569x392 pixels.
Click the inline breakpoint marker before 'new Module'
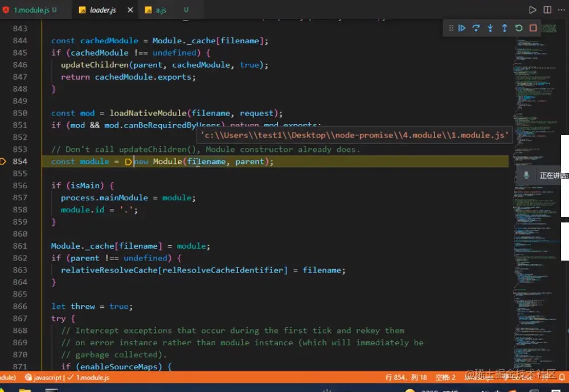(x=128, y=162)
